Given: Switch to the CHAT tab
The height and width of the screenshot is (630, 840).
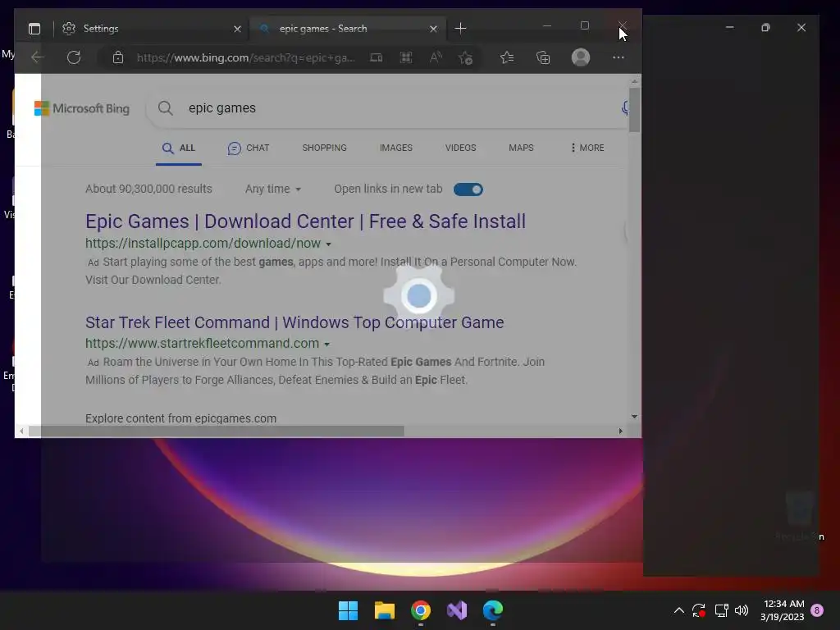Looking at the screenshot, I should (x=249, y=148).
